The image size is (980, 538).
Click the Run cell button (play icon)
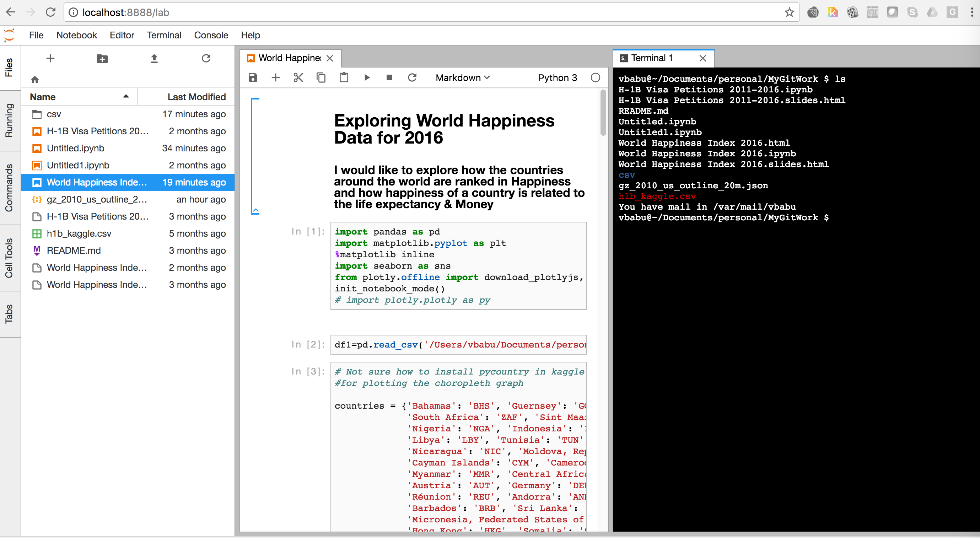[367, 77]
